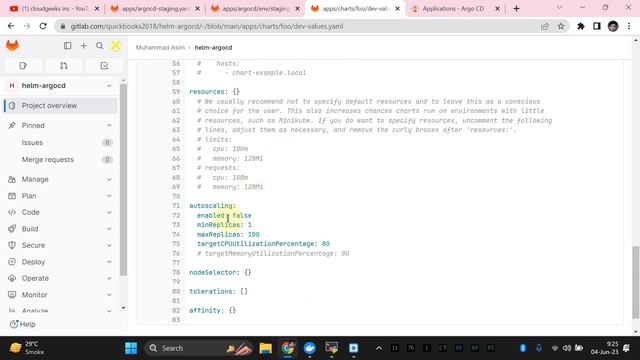Open assigned issues shortcut icon
The height and width of the screenshot is (360, 640).
(23, 66)
